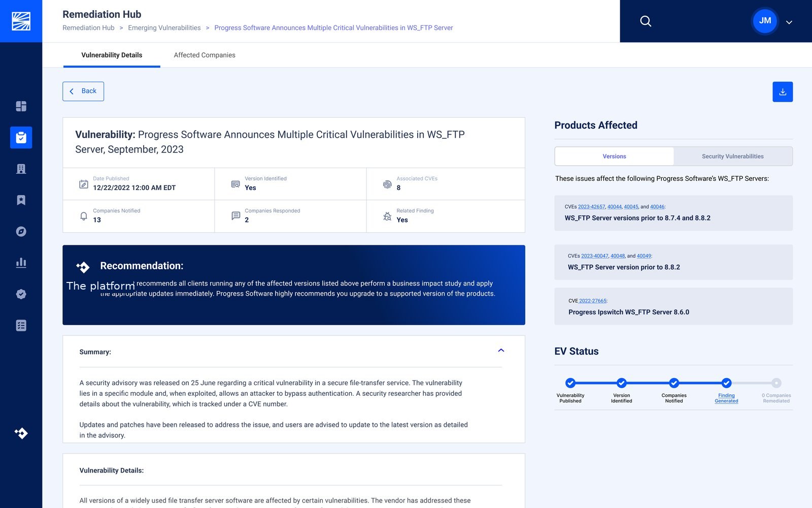
Task: Collapse the Summary section chevron
Action: pyautogui.click(x=501, y=351)
